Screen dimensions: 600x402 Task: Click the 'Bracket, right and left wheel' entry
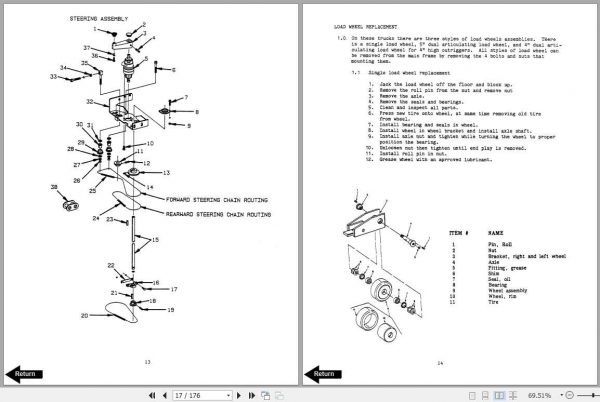527,256
